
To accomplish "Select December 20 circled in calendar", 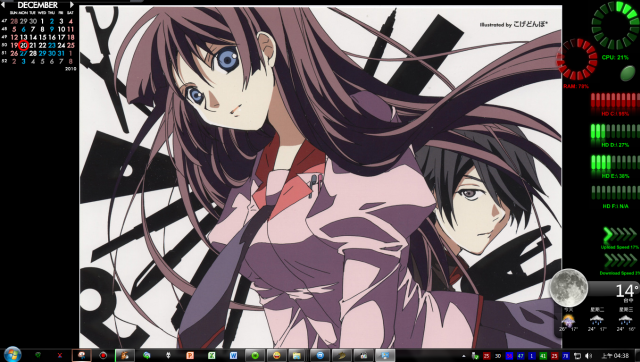I will (x=23, y=45).
